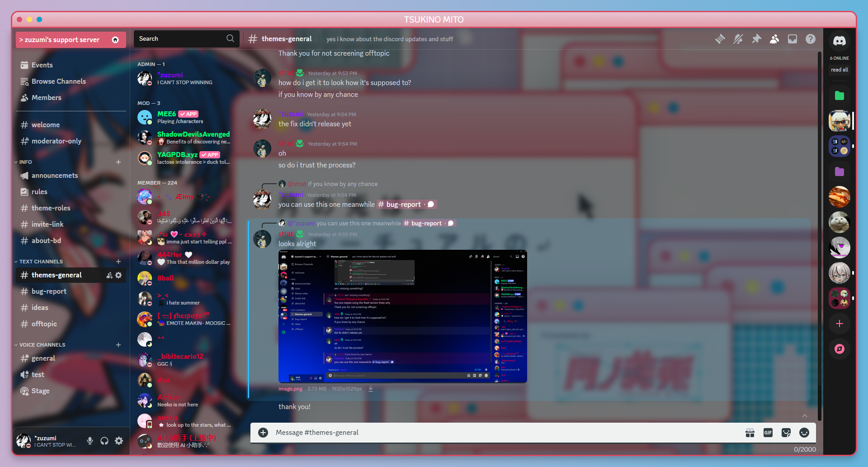The height and width of the screenshot is (467, 868).
Task: Open the ideas channel
Action: (x=71, y=308)
